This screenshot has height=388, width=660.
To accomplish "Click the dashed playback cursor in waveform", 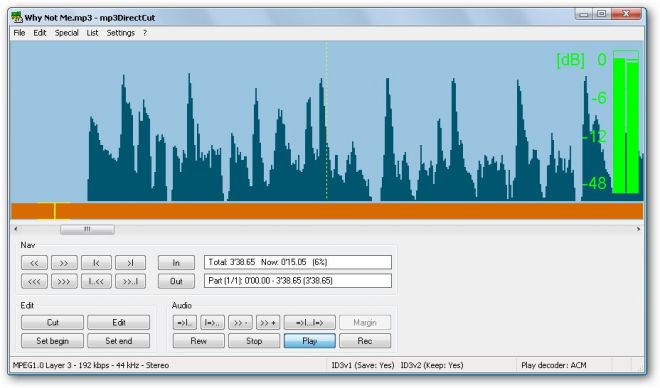I will tap(327, 121).
